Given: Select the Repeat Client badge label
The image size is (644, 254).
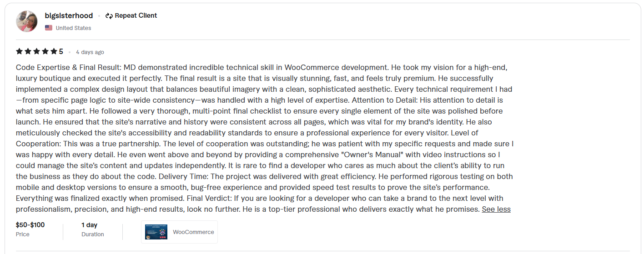Looking at the screenshot, I should coord(136,15).
